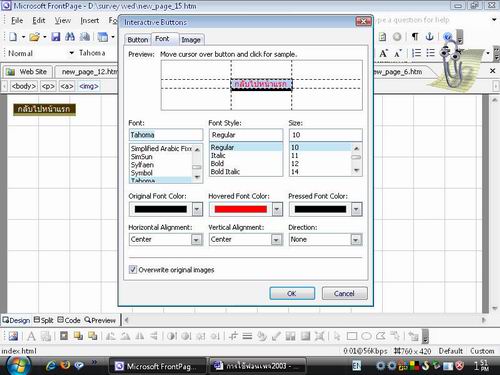Click the Open folder icon
The image size is (500, 375).
click(x=34, y=37)
